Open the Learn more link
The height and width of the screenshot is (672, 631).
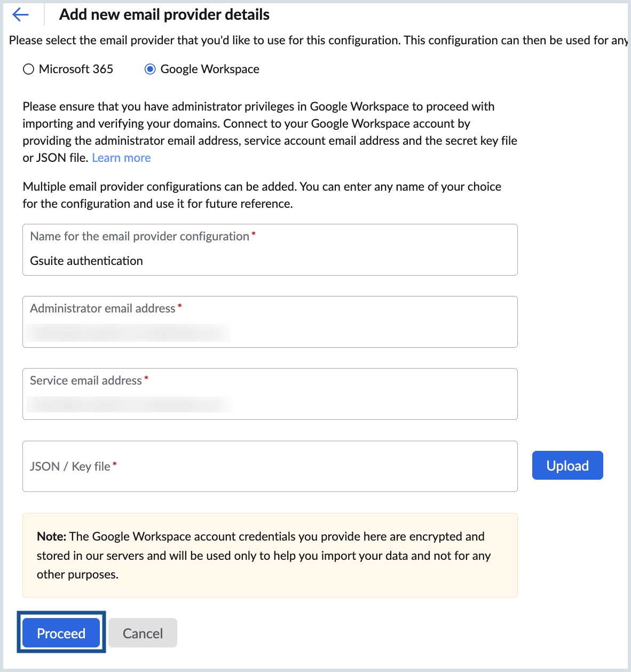121,158
